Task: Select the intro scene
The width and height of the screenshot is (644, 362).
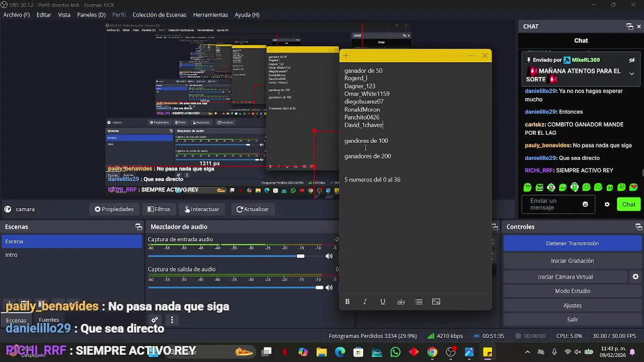Action: 71,255
